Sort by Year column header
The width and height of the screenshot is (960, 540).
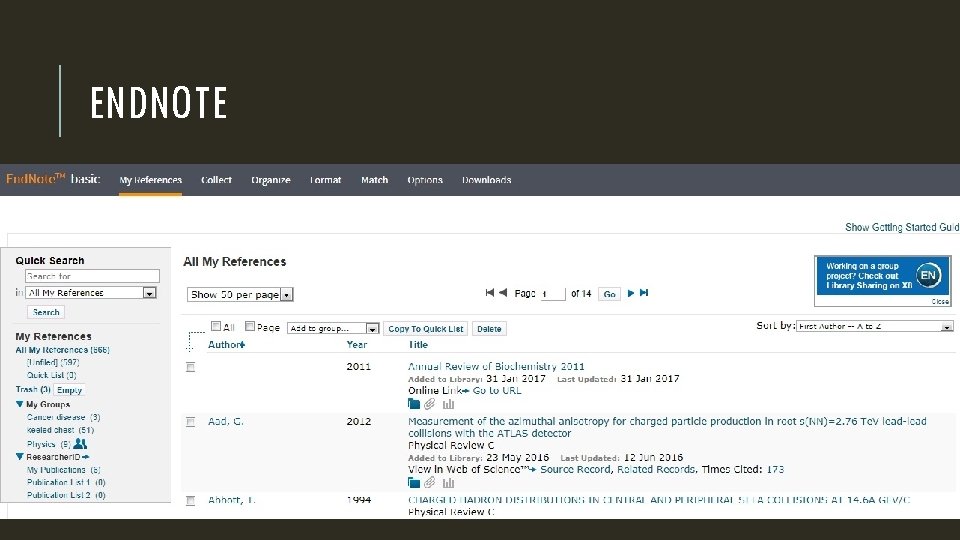[356, 345]
